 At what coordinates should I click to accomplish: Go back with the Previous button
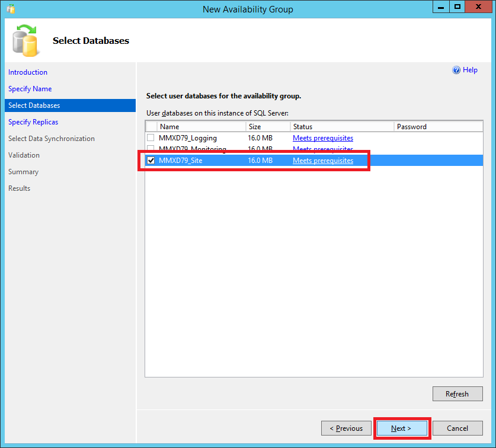point(346,428)
